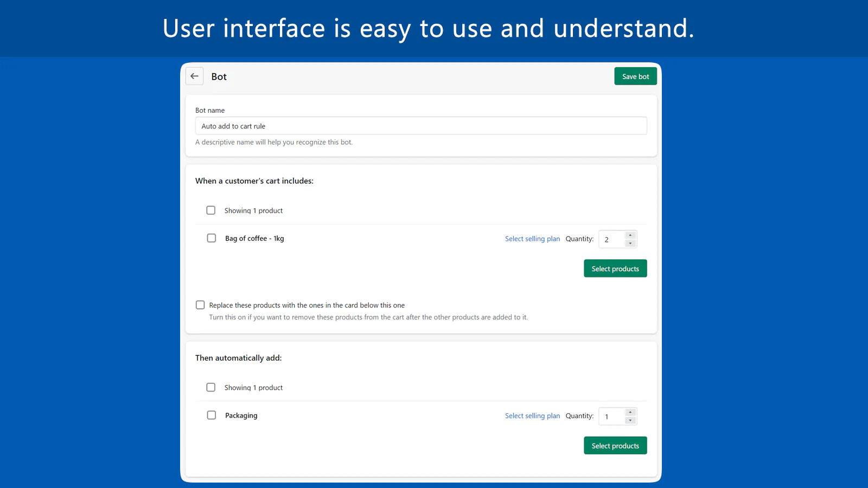Click the Save bot button
This screenshot has width=868, height=488.
[x=635, y=76]
